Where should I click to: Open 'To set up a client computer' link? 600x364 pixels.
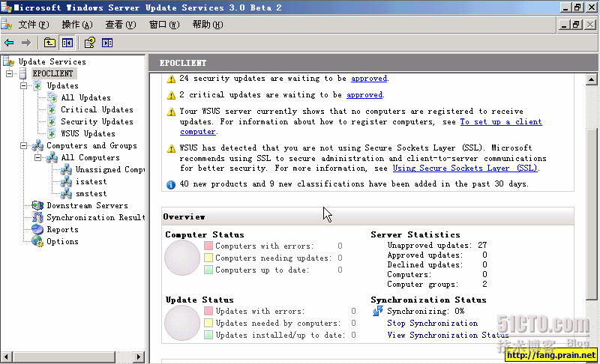[x=500, y=122]
